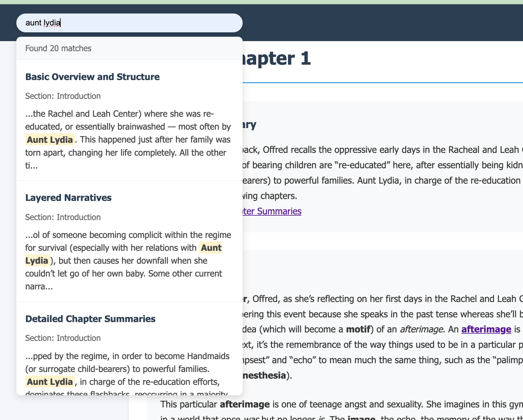Follow the "afterimage" hyperlink in the article
Viewport: 523px width, 420px height.
(x=486, y=329)
